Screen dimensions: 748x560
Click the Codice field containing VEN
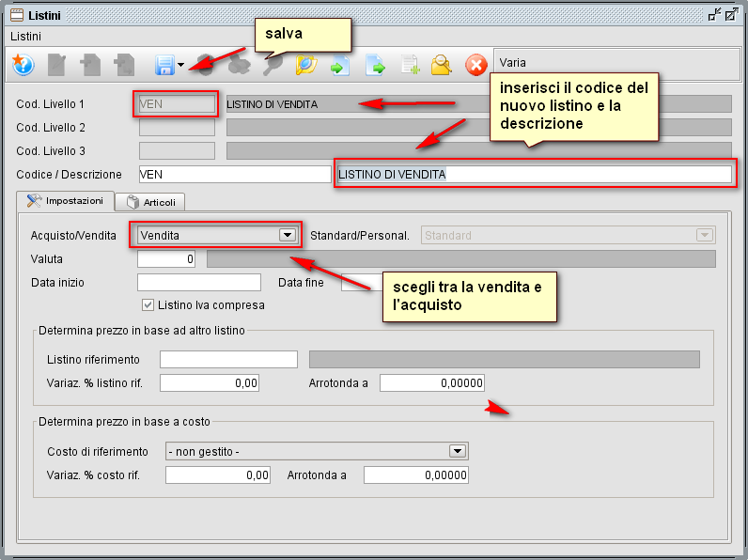point(235,174)
